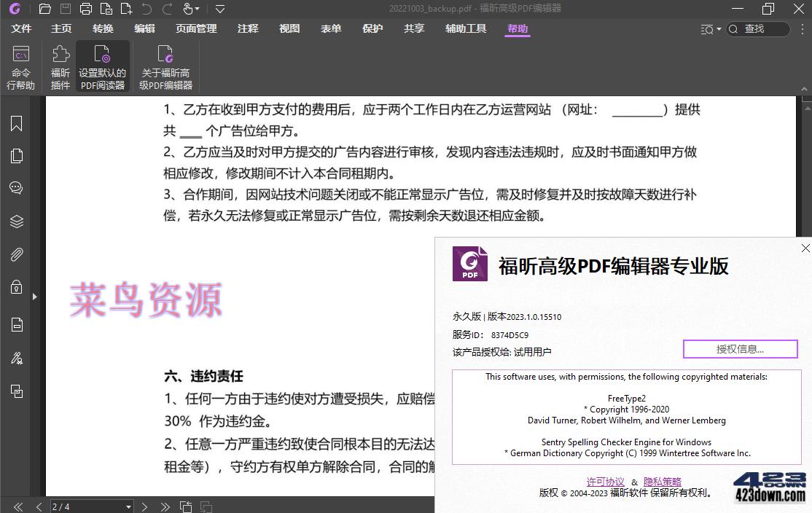The width and height of the screenshot is (812, 513).
Task: Open 关于福昕高级PDF编辑器 dialog
Action: [165, 64]
